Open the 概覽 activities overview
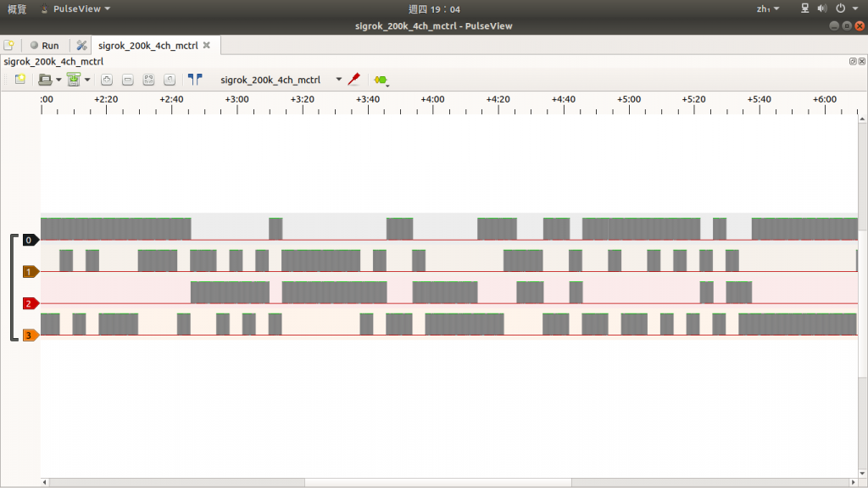 click(x=17, y=8)
